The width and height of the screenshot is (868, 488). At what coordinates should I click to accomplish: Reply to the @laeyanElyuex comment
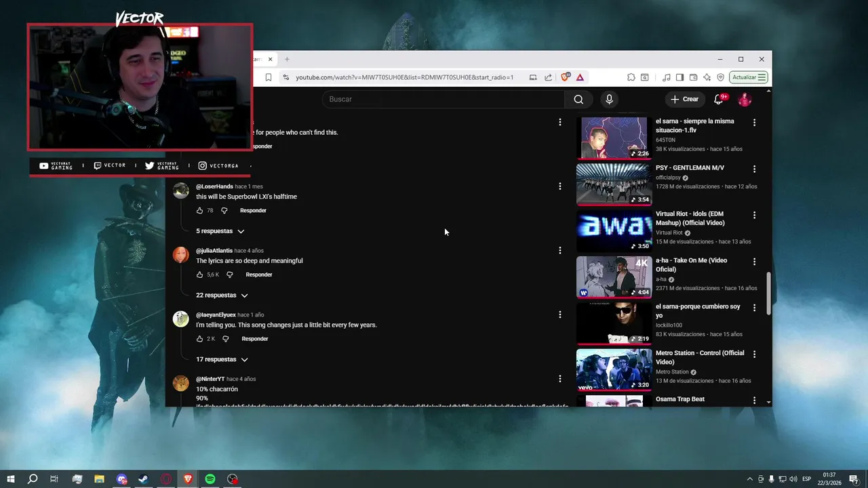tap(255, 339)
